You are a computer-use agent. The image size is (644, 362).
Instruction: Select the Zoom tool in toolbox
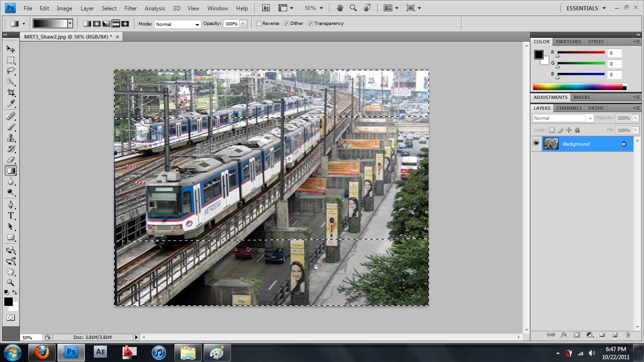coord(11,283)
